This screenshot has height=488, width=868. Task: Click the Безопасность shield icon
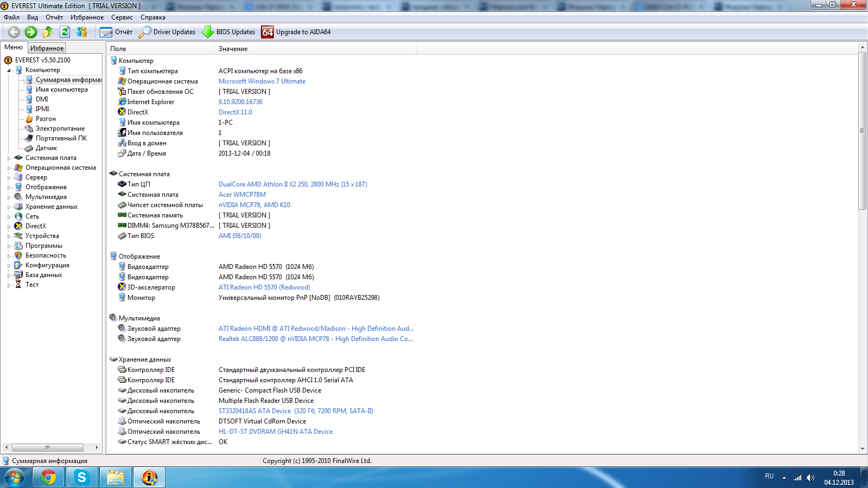click(x=18, y=255)
